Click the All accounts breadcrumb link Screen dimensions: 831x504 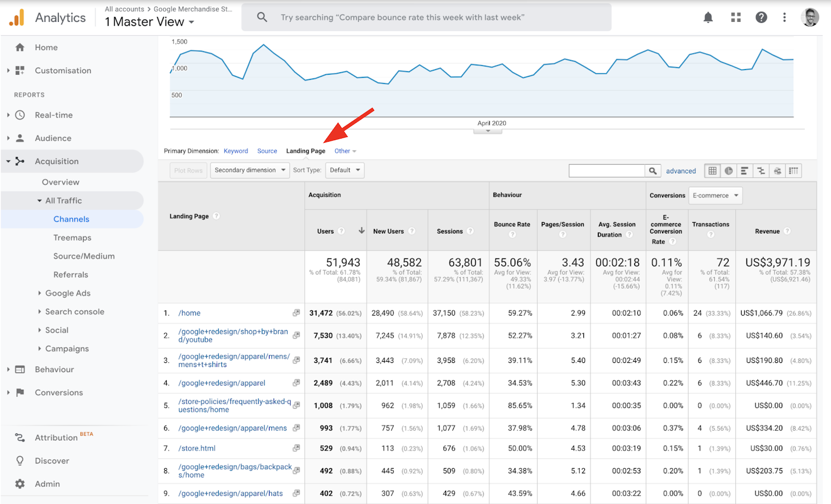125,9
